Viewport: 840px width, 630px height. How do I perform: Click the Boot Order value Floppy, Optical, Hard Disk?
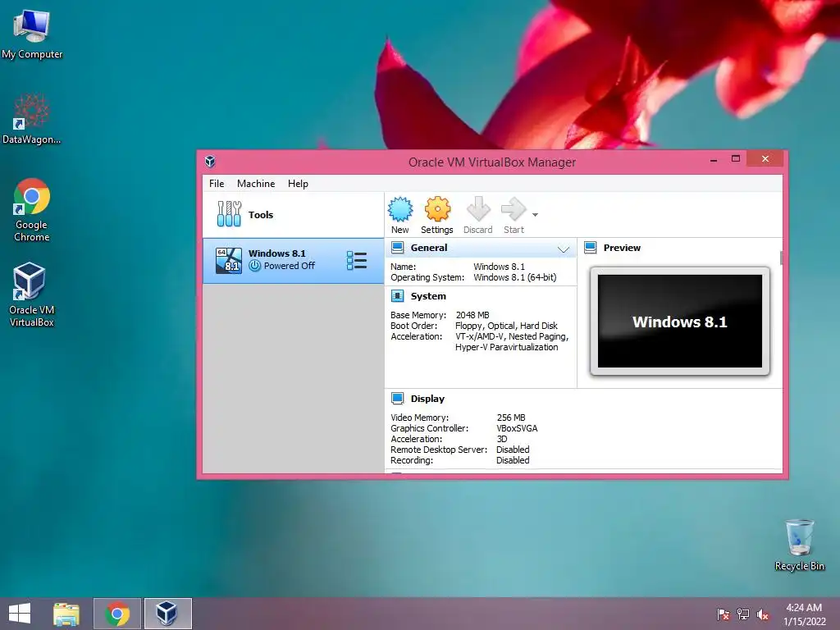pos(506,326)
